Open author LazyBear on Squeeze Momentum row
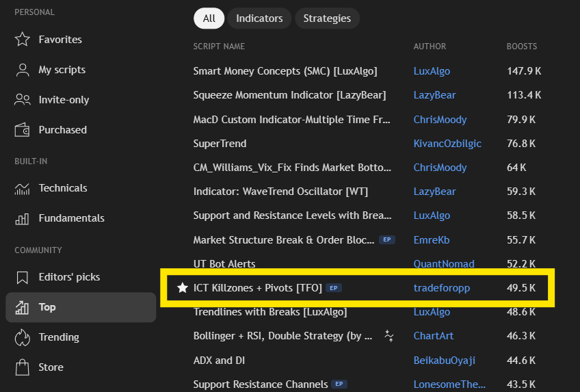 [x=434, y=95]
